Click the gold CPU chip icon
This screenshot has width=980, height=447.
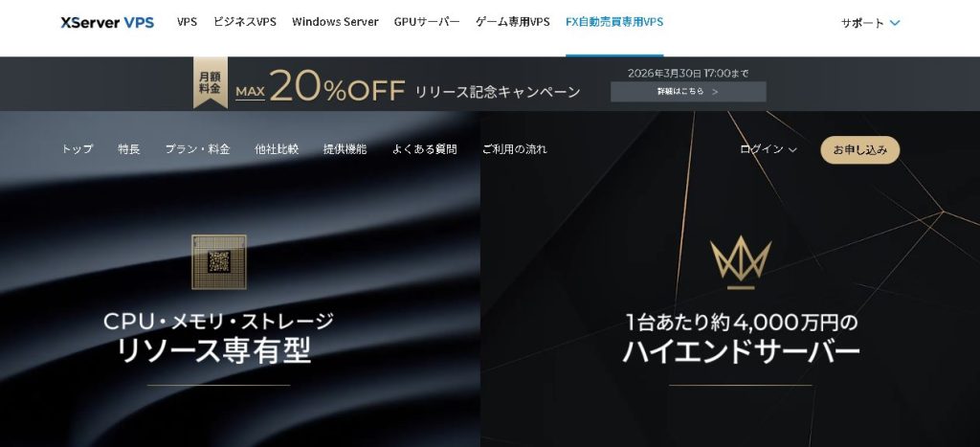coord(219,262)
